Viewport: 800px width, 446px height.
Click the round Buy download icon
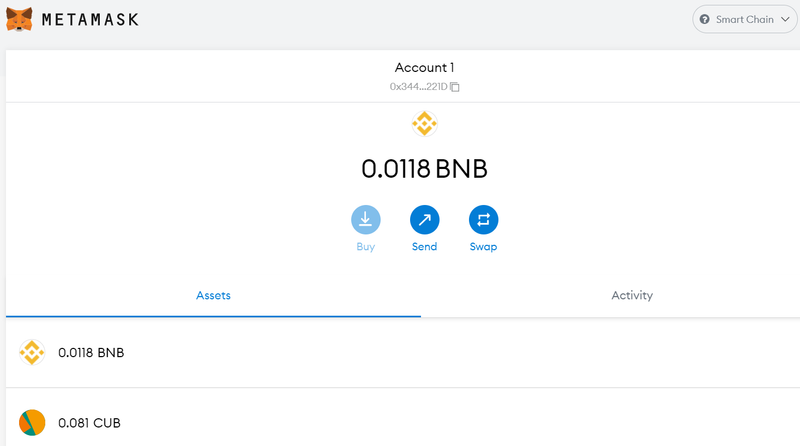coord(365,219)
